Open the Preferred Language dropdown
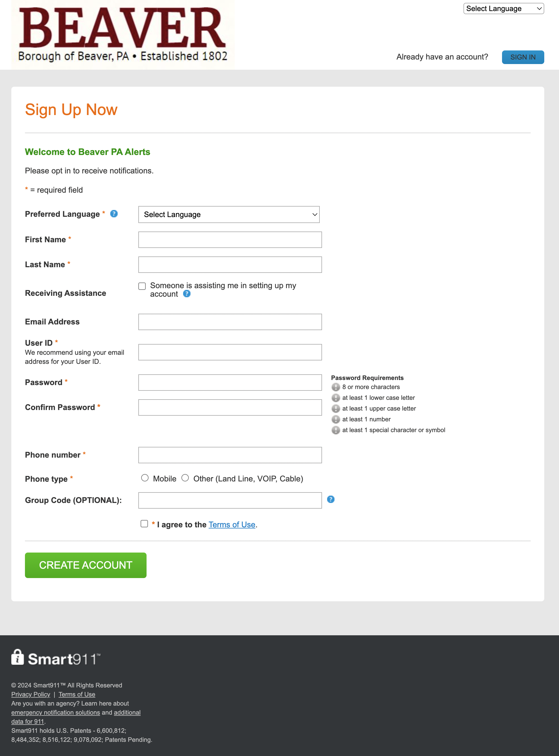This screenshot has height=756, width=559. click(x=229, y=215)
